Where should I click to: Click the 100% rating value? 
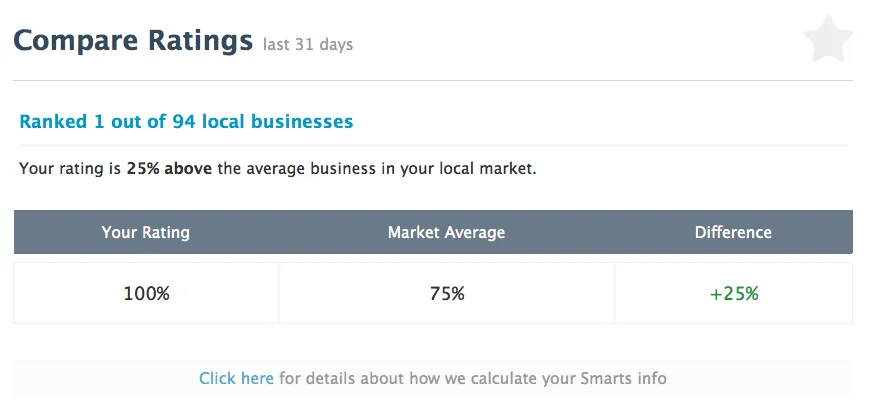tap(146, 294)
